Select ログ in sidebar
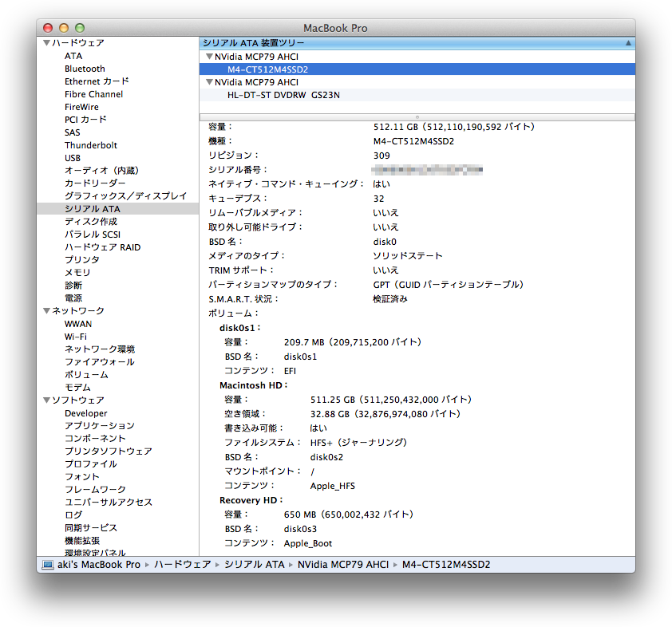Screen dimensions: 672x627 (x=73, y=515)
